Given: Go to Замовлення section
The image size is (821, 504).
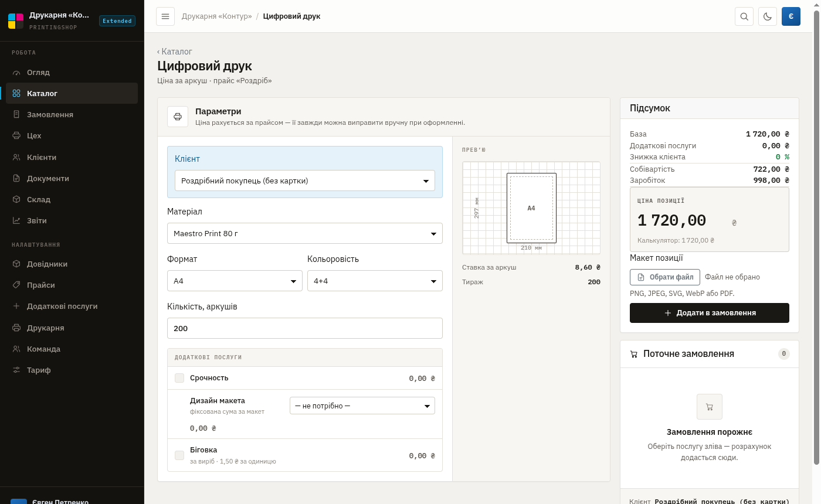Looking at the screenshot, I should coord(72,114).
